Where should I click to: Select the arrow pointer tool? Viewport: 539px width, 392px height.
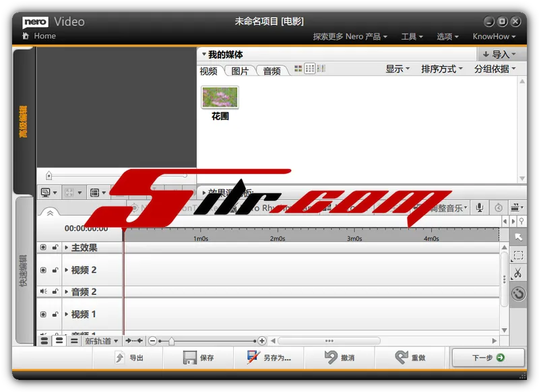(517, 237)
